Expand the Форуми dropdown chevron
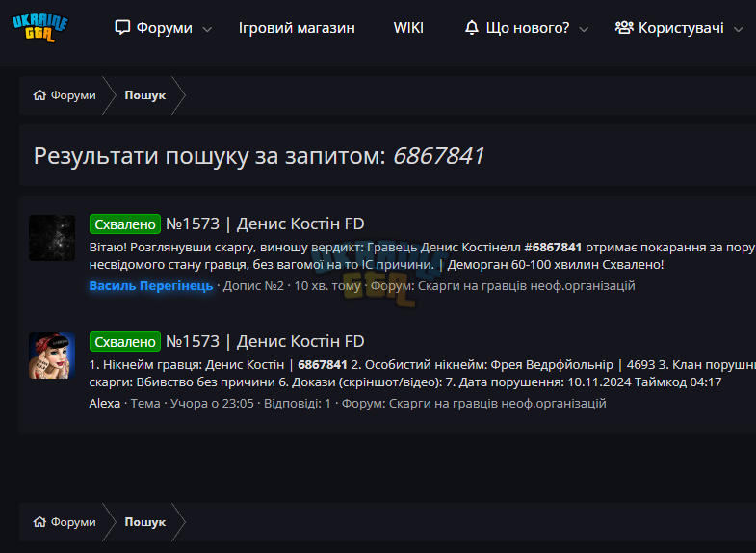The width and height of the screenshot is (756, 553). [207, 29]
